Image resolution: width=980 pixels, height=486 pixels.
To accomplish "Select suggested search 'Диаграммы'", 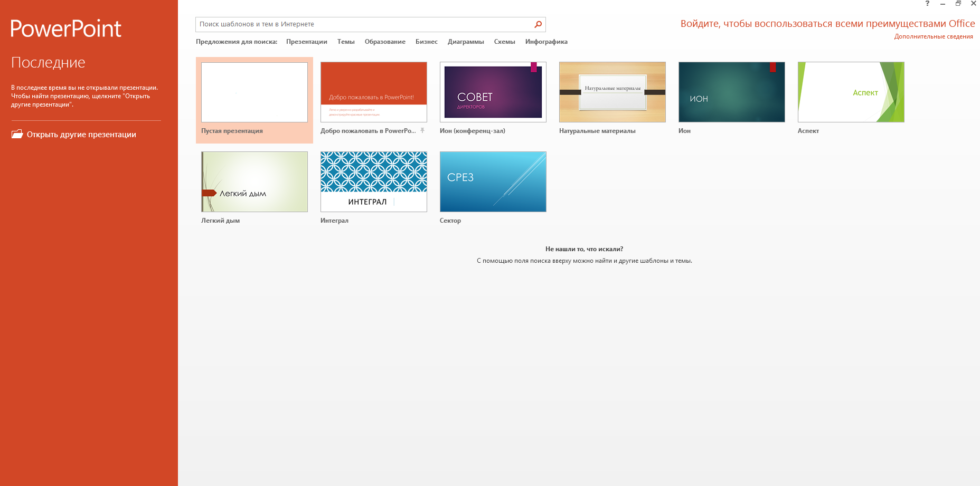I will (466, 42).
